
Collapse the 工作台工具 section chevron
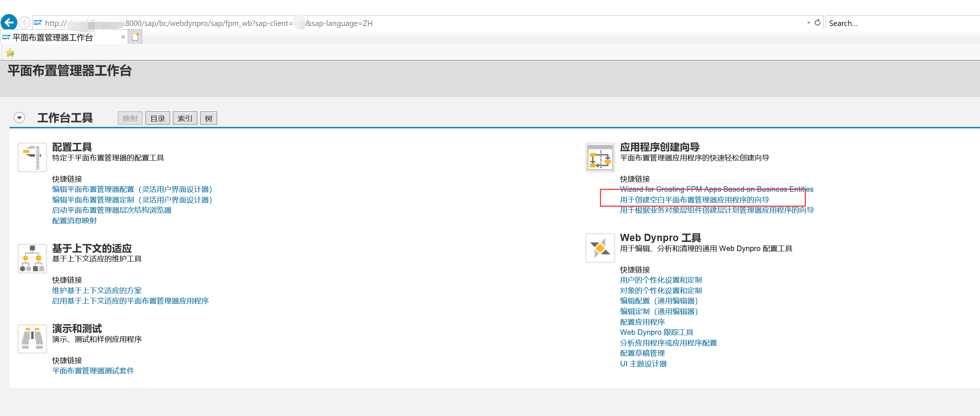[x=19, y=118]
